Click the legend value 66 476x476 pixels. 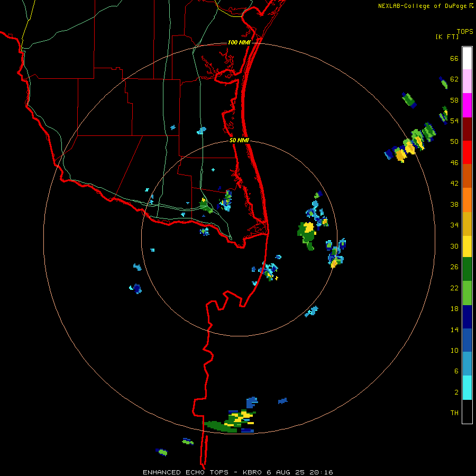pos(454,58)
